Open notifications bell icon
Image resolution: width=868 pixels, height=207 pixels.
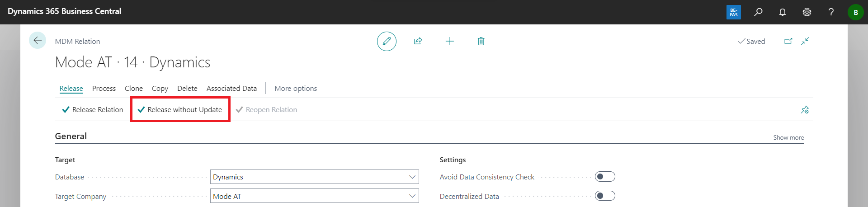click(x=783, y=12)
